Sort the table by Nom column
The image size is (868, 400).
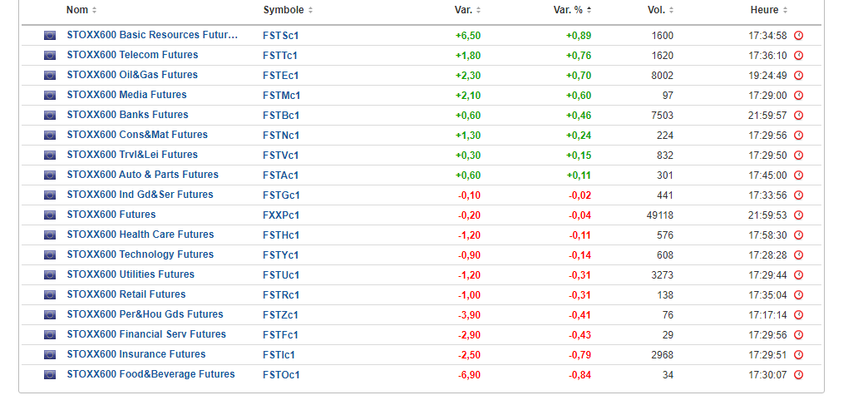pos(81,10)
